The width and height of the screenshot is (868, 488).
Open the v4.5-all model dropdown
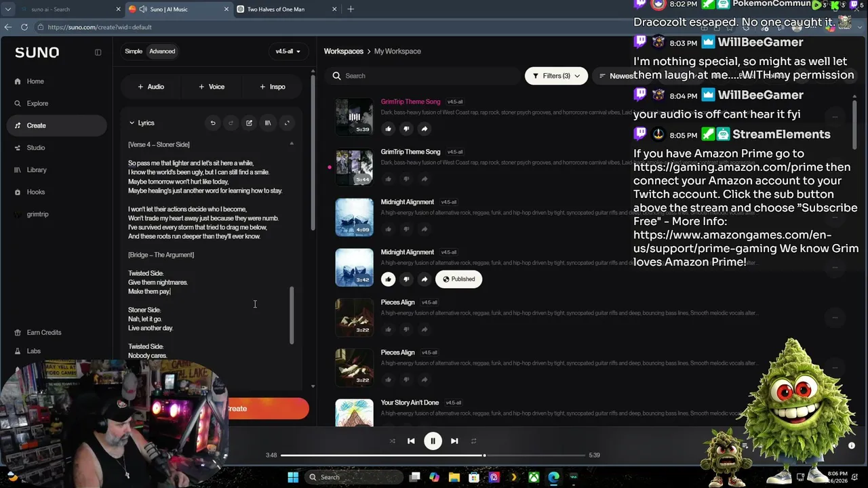pyautogui.click(x=288, y=52)
